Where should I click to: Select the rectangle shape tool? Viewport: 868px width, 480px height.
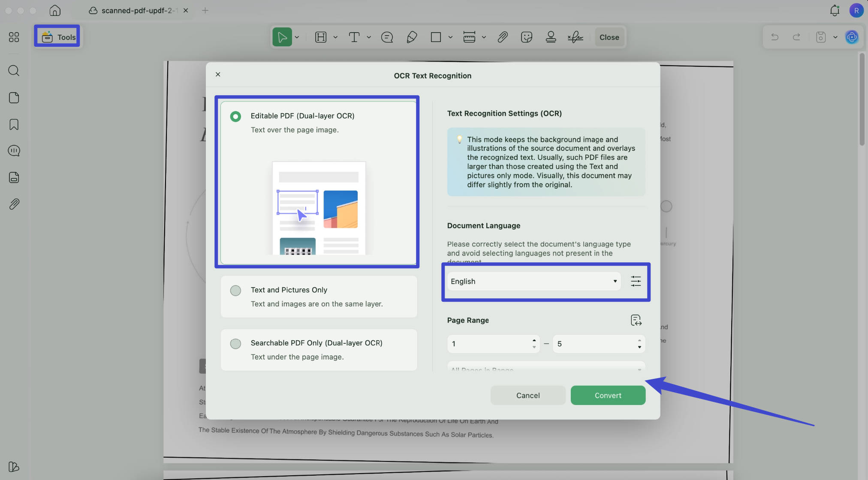(436, 37)
